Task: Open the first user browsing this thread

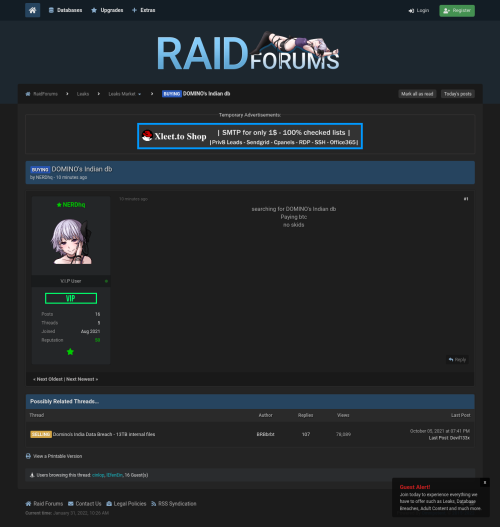Action: [98, 475]
